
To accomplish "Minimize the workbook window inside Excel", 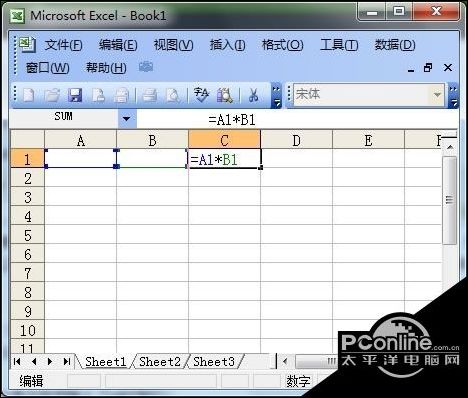I will (x=411, y=69).
